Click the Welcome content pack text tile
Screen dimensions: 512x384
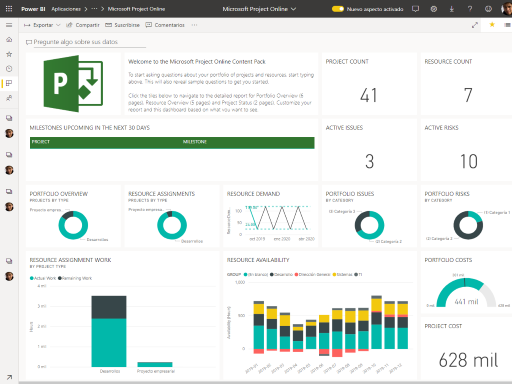(221, 84)
